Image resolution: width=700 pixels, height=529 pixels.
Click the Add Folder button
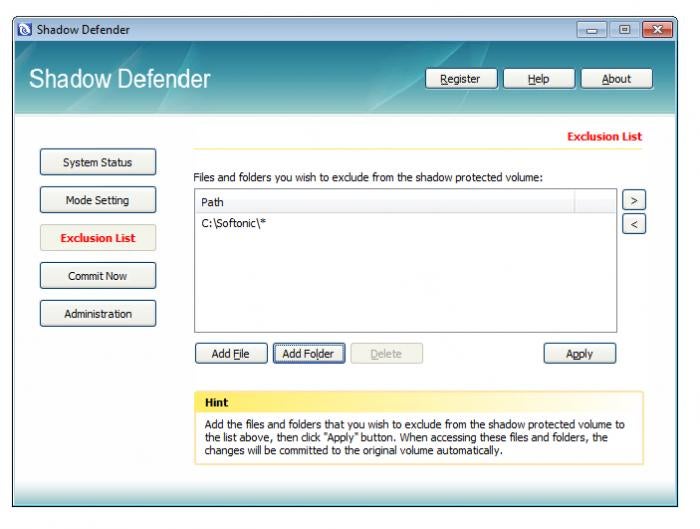309,354
